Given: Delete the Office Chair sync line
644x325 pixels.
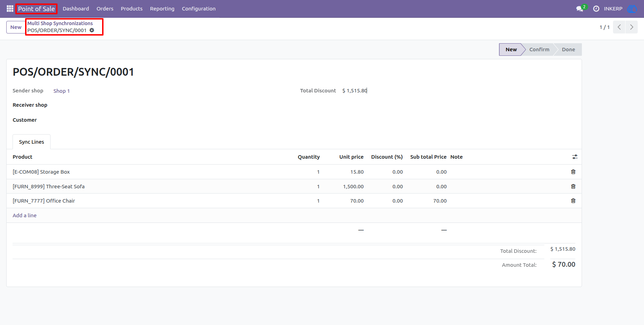Looking at the screenshot, I should coord(573,201).
